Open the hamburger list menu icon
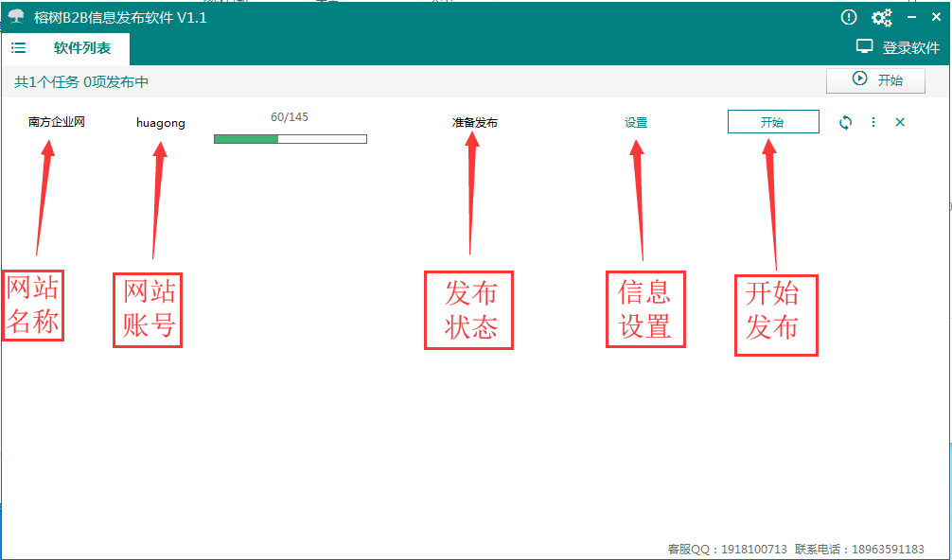This screenshot has width=952, height=560. [x=19, y=48]
